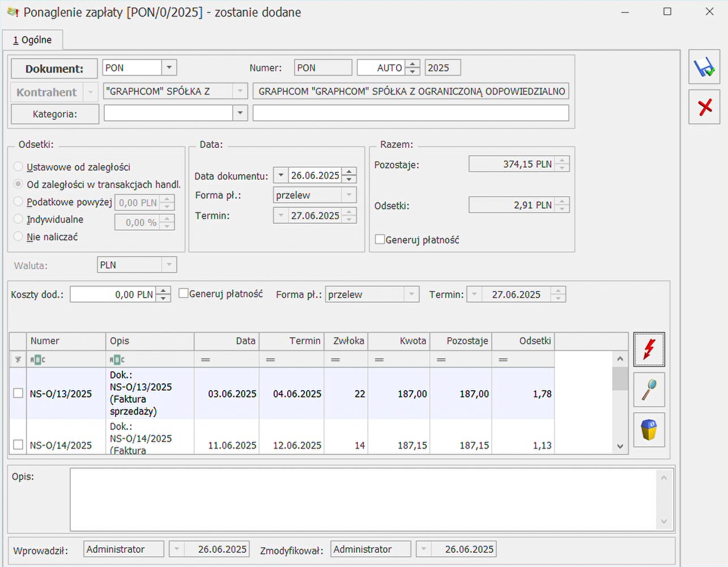The image size is (728, 567).
Task: Open the magnifying glass preview button
Action: (x=649, y=390)
